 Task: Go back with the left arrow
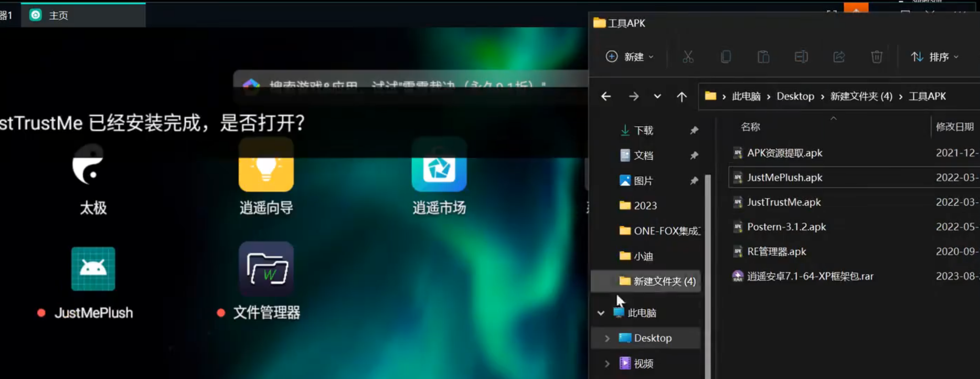(606, 97)
